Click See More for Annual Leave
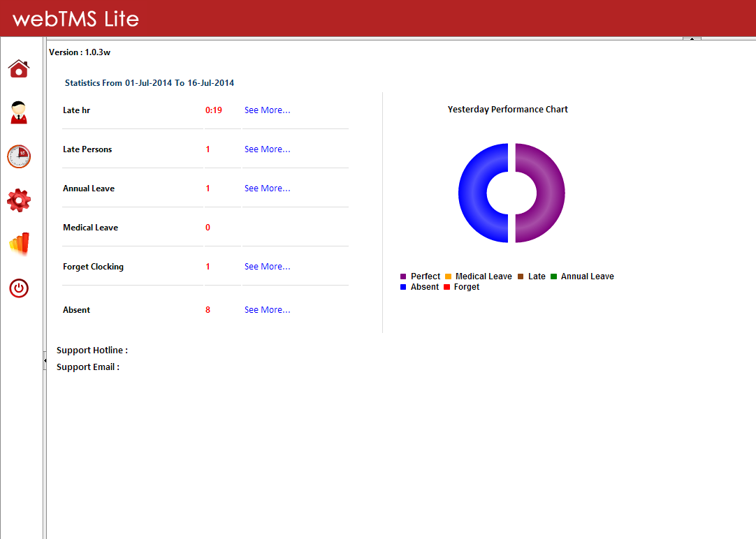The width and height of the screenshot is (756, 539). pos(267,188)
